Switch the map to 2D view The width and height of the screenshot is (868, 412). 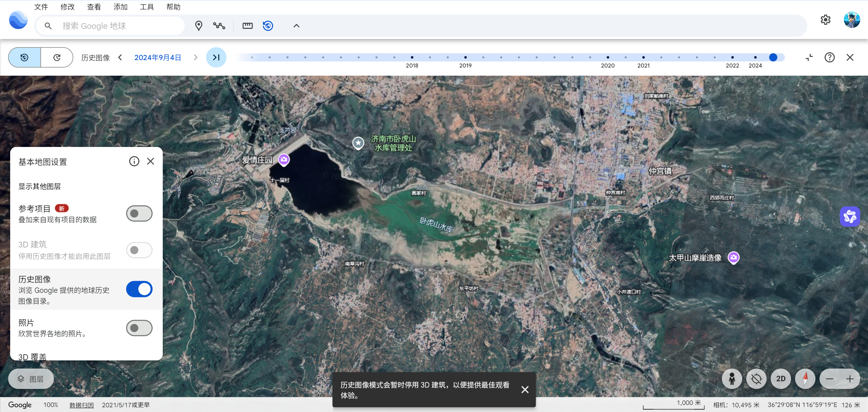click(781, 379)
